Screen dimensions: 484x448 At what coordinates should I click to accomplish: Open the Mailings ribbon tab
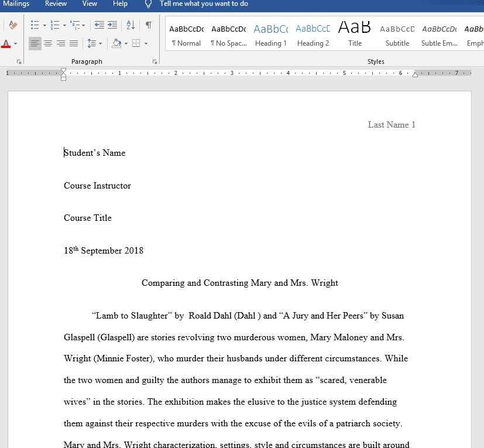[16, 4]
